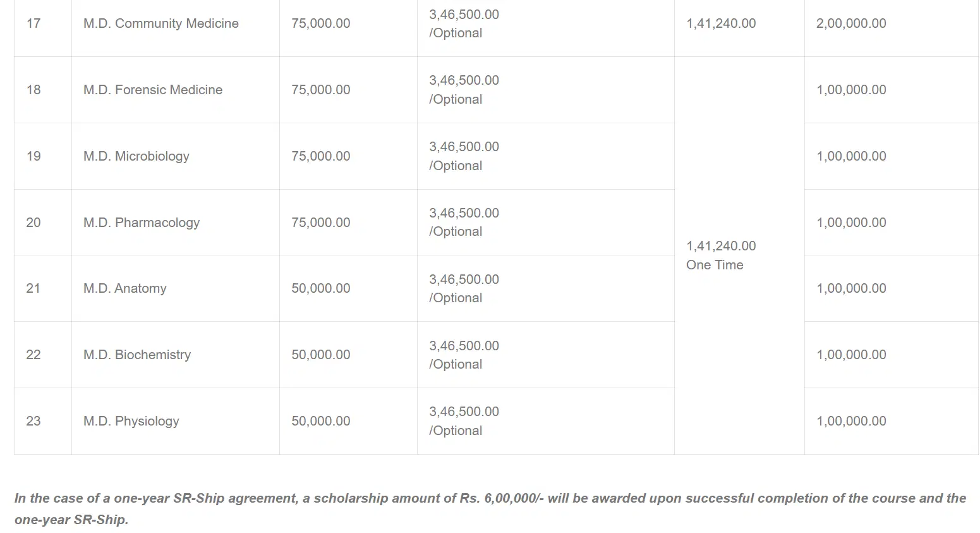This screenshot has width=980, height=533.
Task: Click serial number 23 in the table
Action: (x=33, y=421)
